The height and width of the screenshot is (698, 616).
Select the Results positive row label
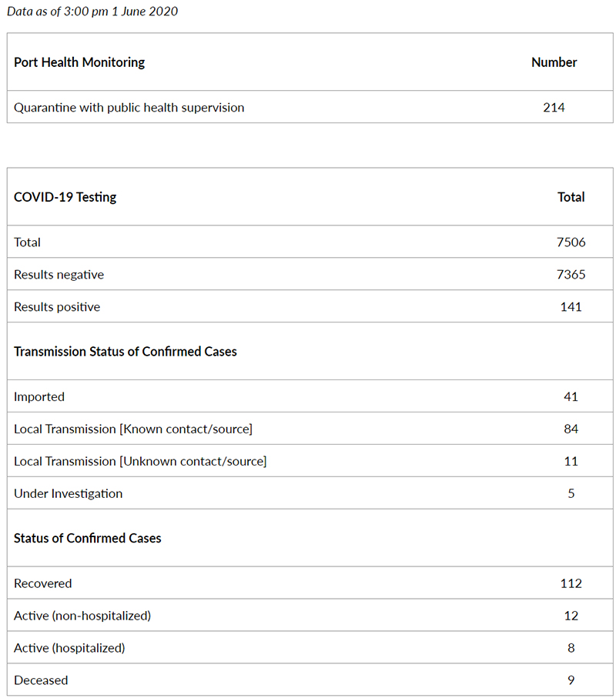click(57, 307)
